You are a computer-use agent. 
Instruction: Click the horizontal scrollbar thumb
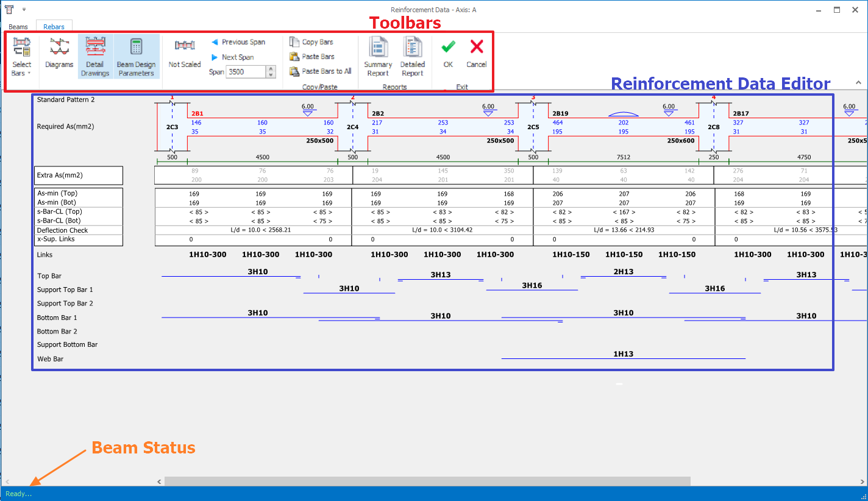427,481
